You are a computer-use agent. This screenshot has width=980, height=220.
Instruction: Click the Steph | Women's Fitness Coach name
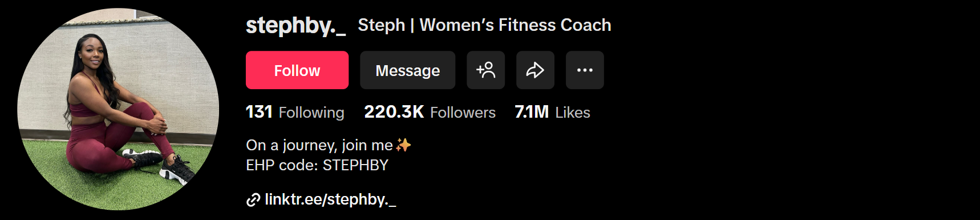tap(484, 25)
